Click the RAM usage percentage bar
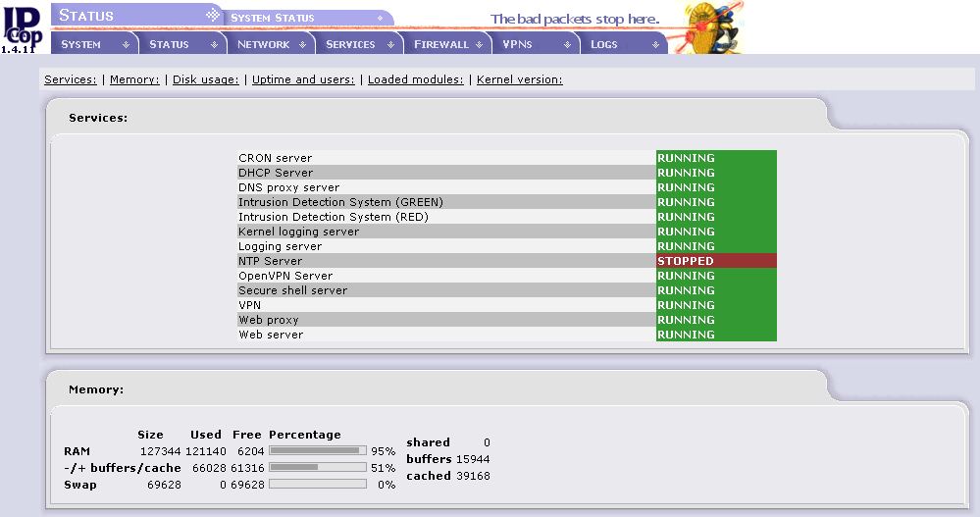Screen dimensions: 980x517 click(x=317, y=450)
